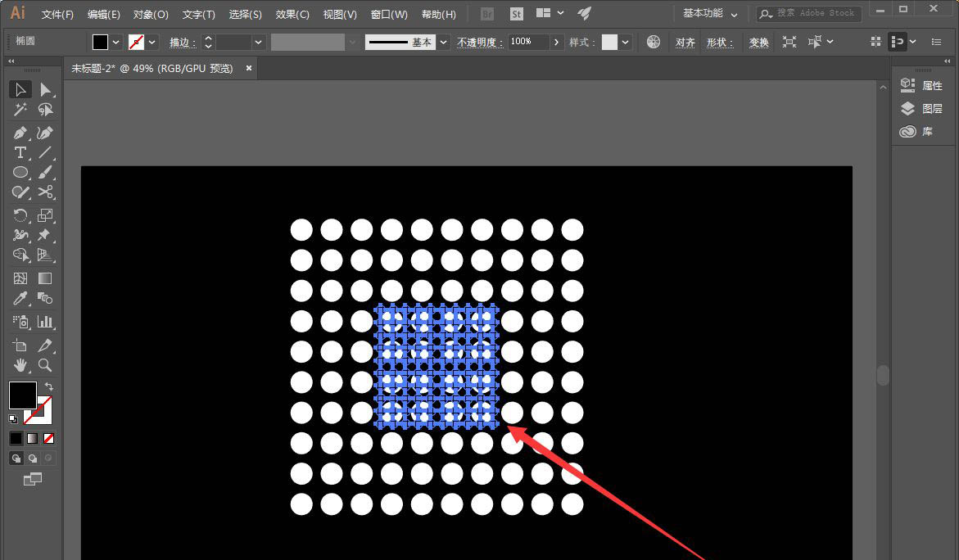The image size is (959, 560).
Task: Set paint to None in toolbox
Action: 49,439
